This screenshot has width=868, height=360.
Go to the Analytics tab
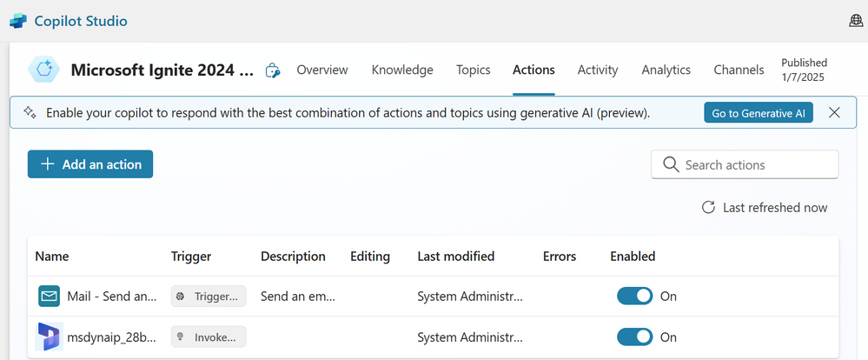(666, 70)
